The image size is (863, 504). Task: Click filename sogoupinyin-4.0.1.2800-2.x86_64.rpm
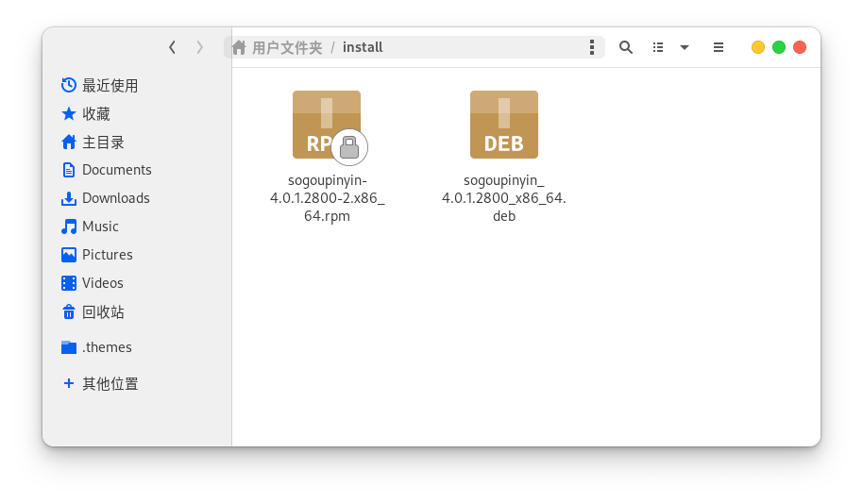tap(327, 198)
